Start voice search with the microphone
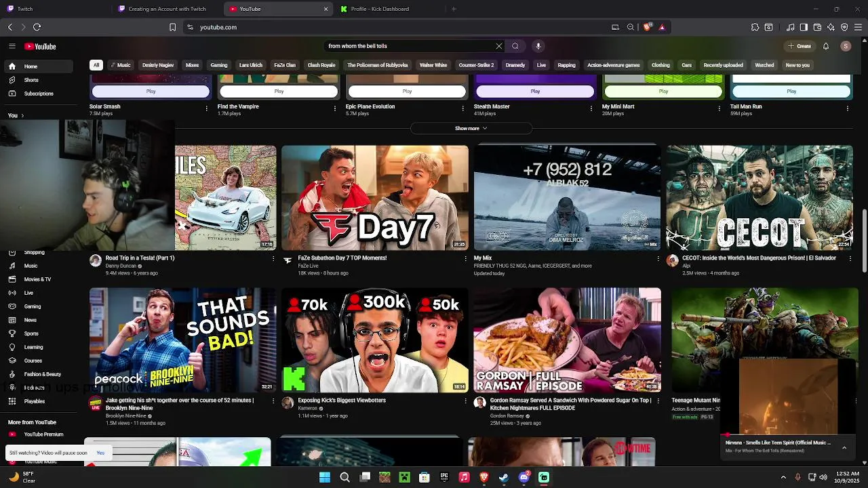 538,46
